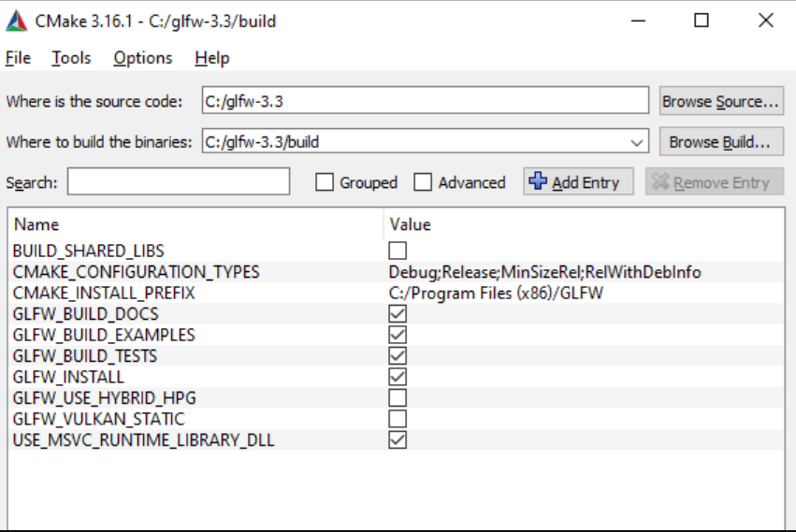Toggle the BUILD_SHARED_LIBS checkbox
This screenshot has height=532, width=796.
[x=398, y=251]
